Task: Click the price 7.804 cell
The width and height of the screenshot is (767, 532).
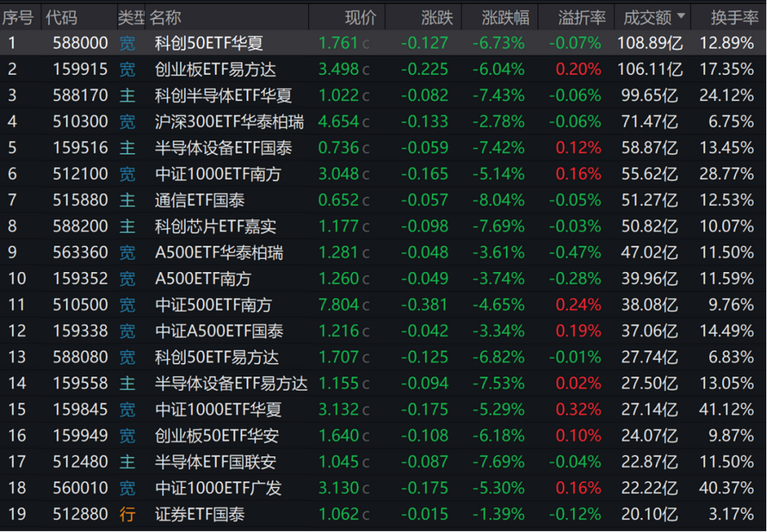Action: tap(338, 305)
